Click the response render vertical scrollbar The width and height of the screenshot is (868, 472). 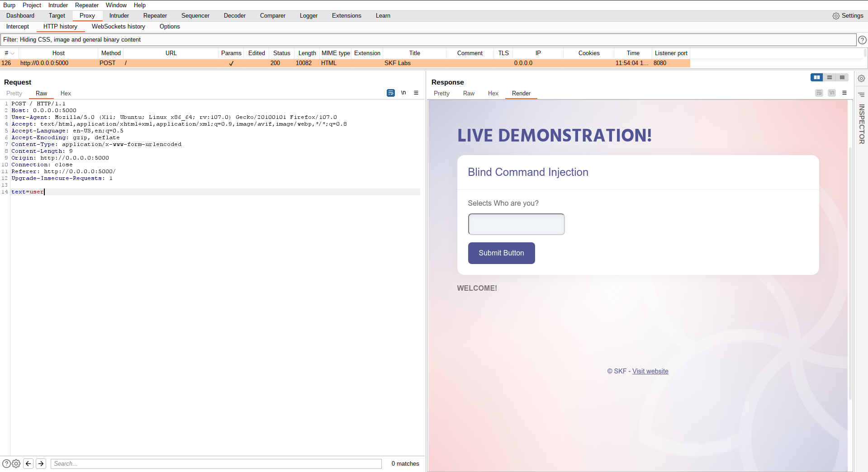[850, 274]
